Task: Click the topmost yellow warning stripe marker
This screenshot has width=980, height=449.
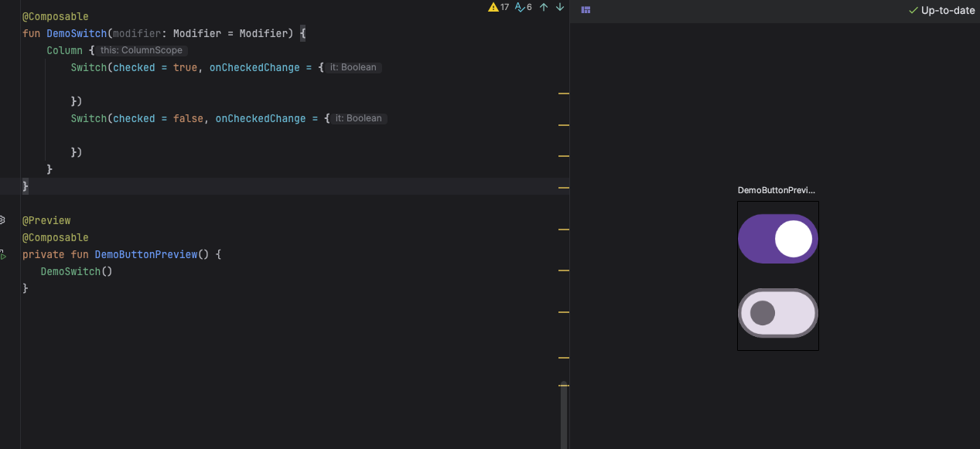Action: pyautogui.click(x=563, y=93)
